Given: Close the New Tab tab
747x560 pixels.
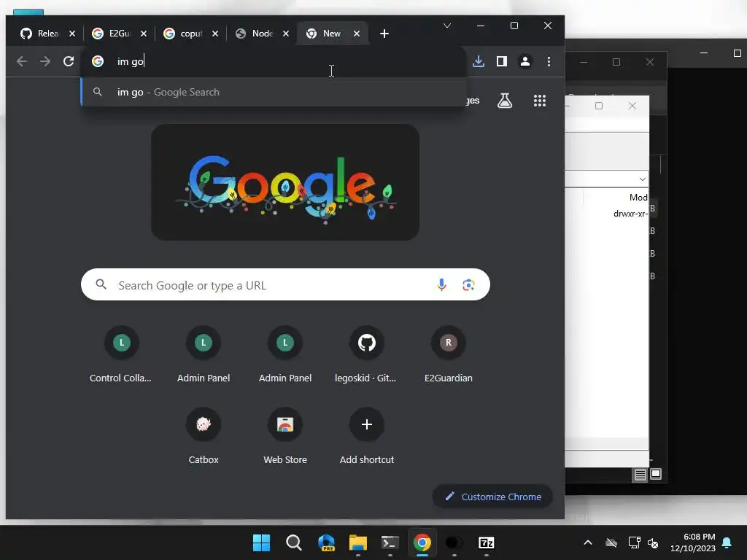Looking at the screenshot, I should pyautogui.click(x=356, y=34).
